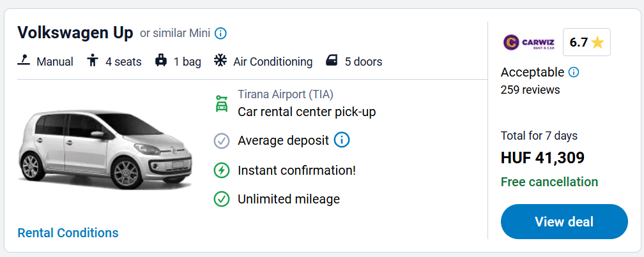
Task: Click the 1 bag luggage icon
Action: click(161, 61)
